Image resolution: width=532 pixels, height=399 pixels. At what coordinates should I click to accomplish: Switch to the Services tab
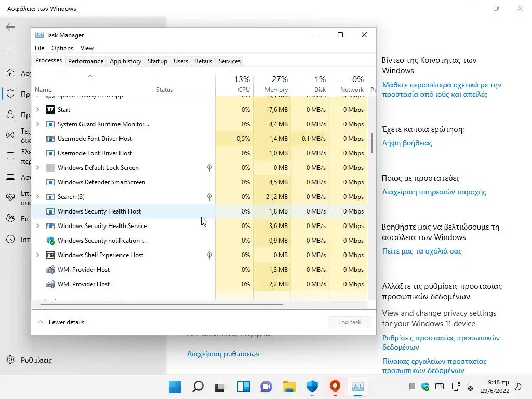(x=229, y=61)
